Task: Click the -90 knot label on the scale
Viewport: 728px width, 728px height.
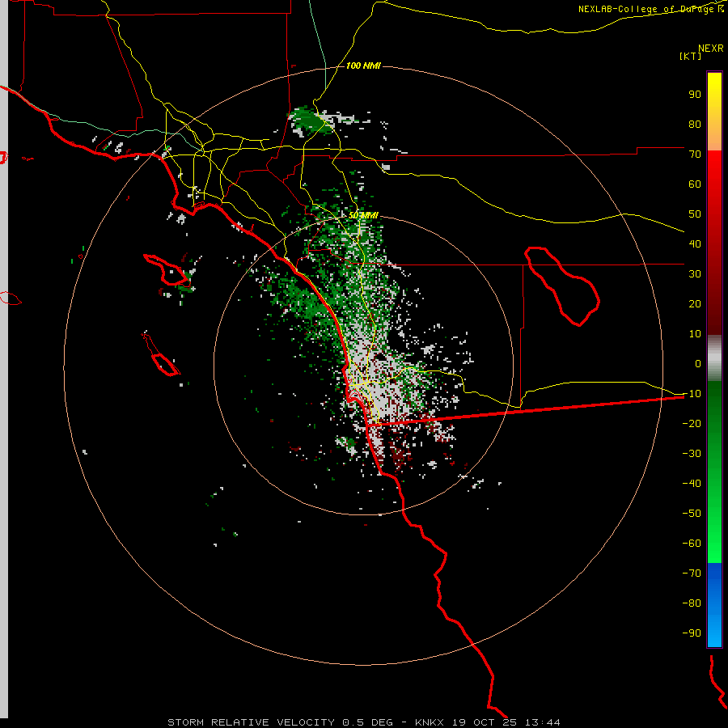Action: point(692,633)
